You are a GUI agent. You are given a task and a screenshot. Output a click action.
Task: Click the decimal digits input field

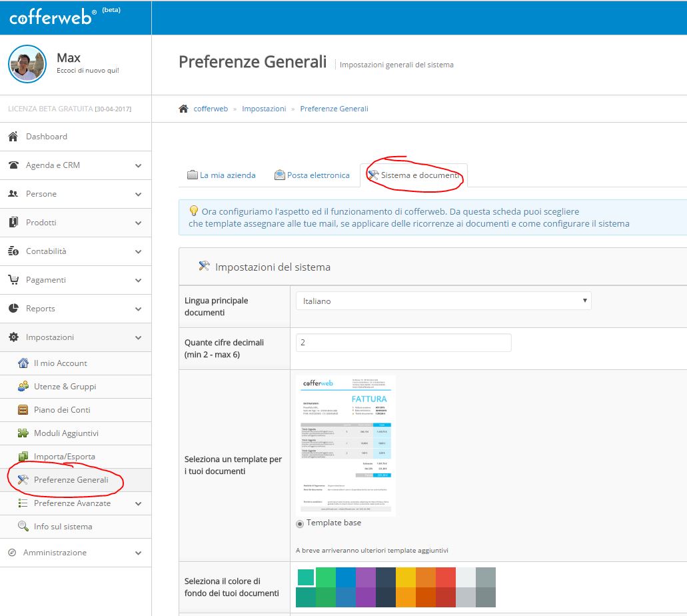(404, 343)
